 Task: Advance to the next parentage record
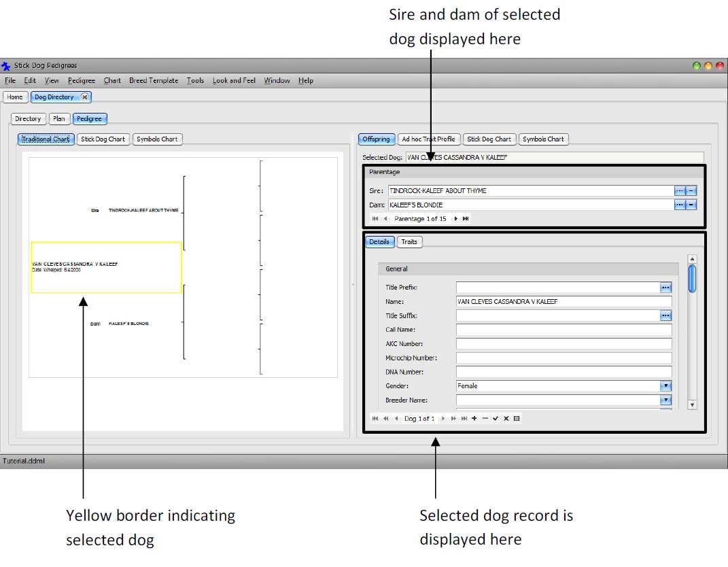(455, 218)
